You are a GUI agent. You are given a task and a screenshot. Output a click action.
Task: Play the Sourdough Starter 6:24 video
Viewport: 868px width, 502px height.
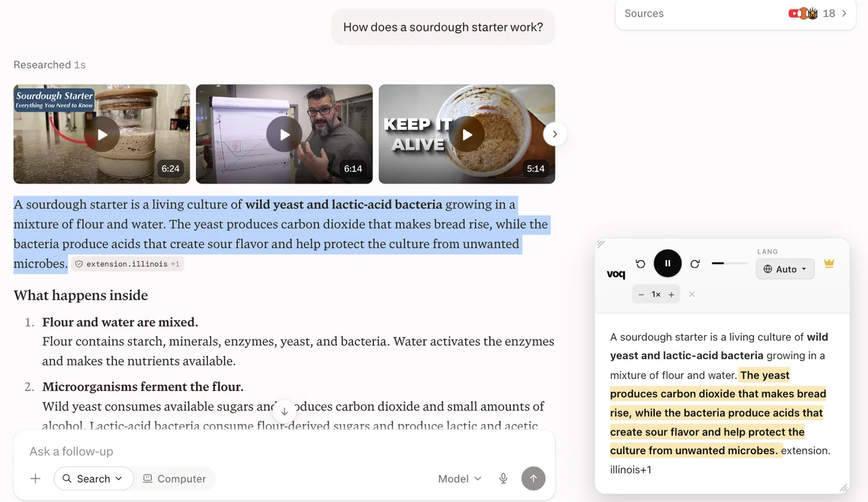coord(102,134)
